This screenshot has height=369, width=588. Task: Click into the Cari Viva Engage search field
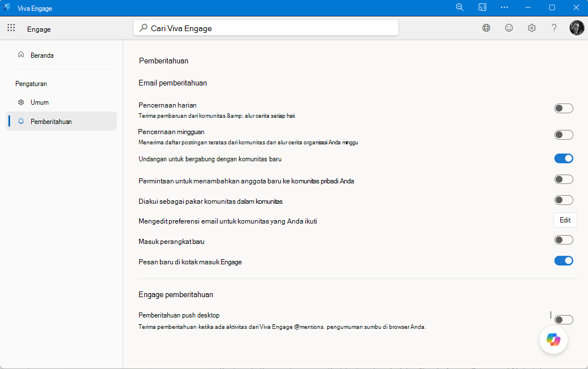266,28
